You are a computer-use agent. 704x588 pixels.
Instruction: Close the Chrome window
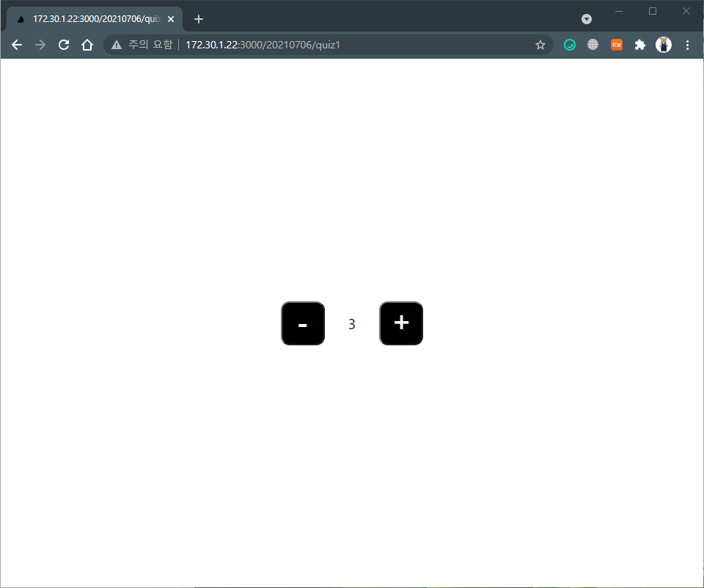click(x=686, y=11)
